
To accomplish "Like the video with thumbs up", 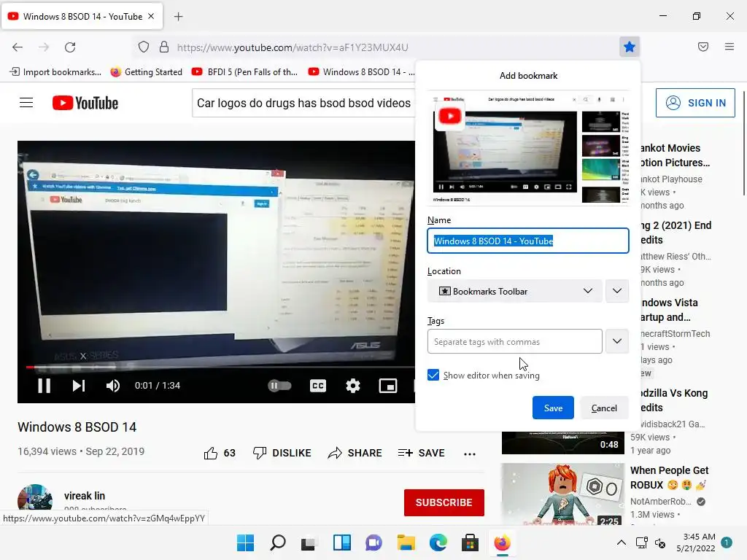I will coord(220,453).
